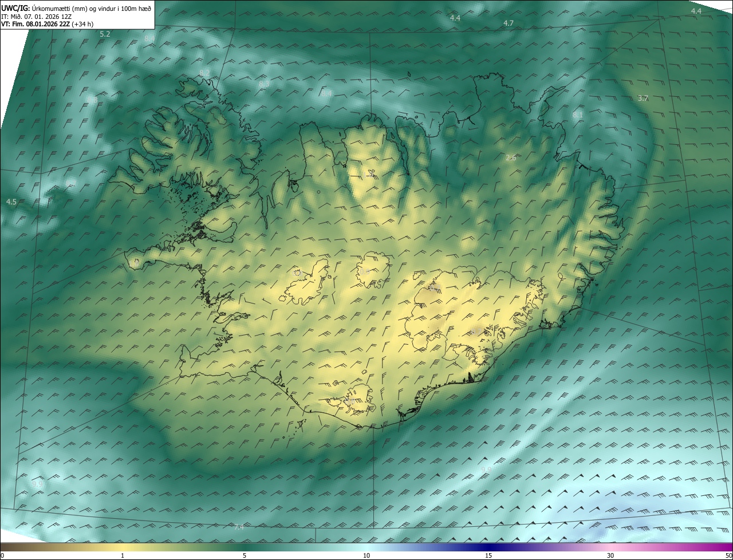Click the 3.7 value label on the map
Screen dimensions: 733x560
pyautogui.click(x=643, y=98)
